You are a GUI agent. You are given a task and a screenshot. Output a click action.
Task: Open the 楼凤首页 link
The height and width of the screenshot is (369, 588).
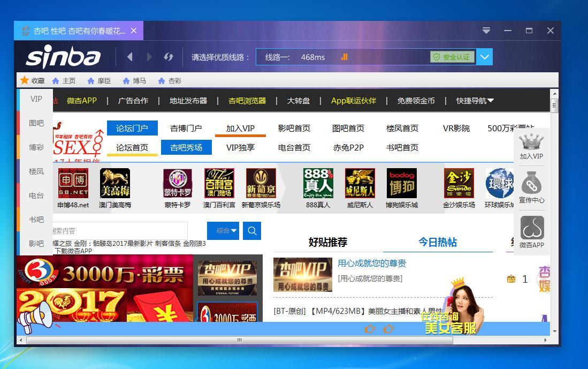click(x=402, y=128)
